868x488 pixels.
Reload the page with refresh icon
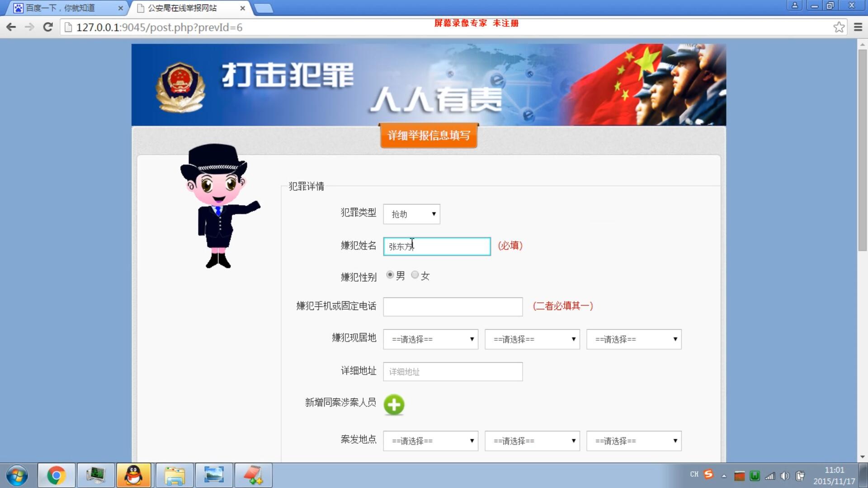coord(48,27)
